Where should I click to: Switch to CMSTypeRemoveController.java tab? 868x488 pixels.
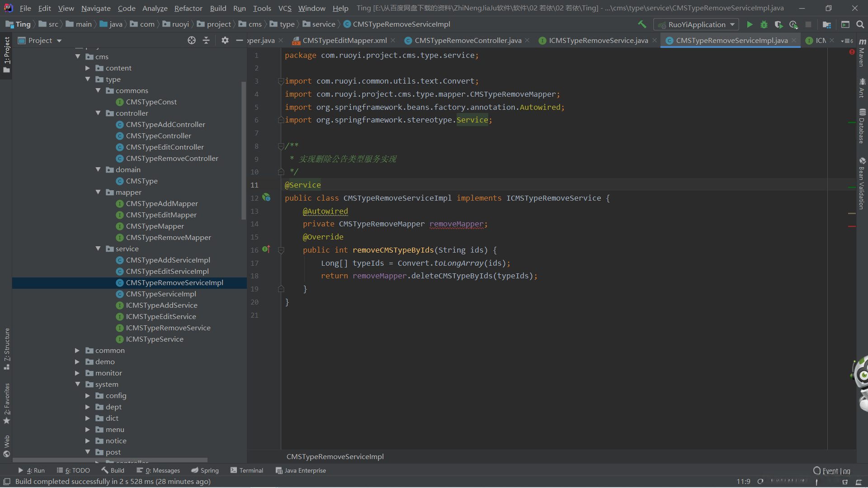467,40
